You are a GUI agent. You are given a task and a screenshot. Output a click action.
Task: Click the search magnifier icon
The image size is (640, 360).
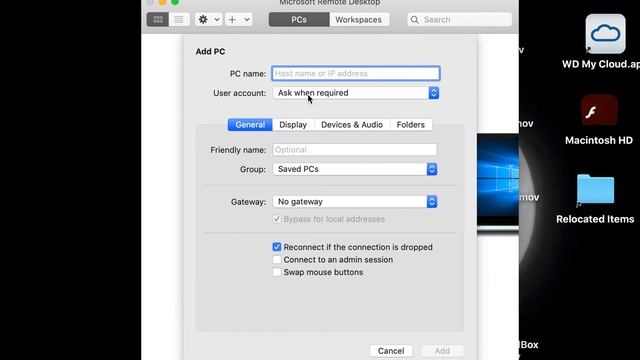pyautogui.click(x=415, y=20)
